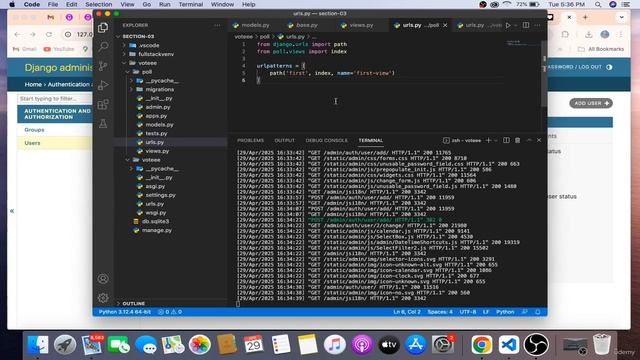640x360 pixels.
Task: Click Chrome's reload page button
Action: (49, 34)
